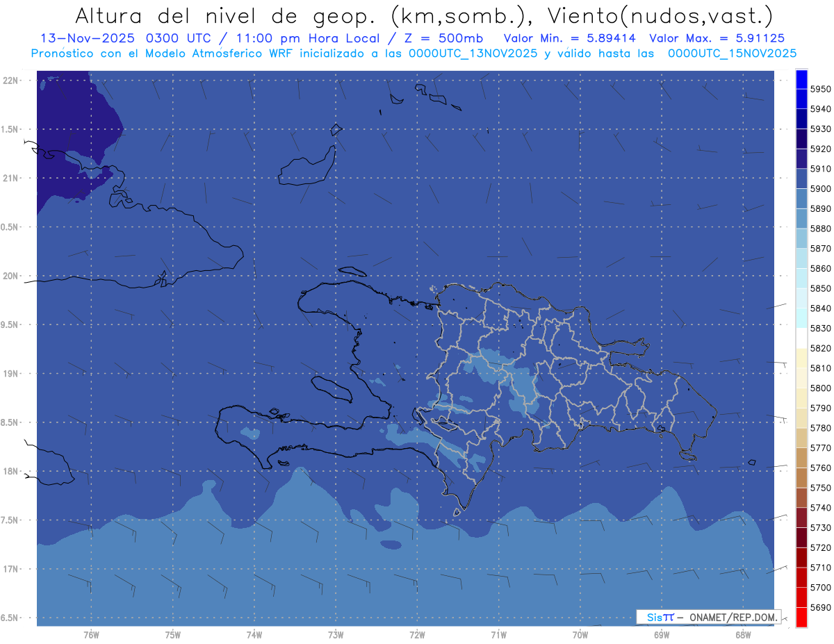
Task: Pick the legend swatch between 5900 and 5890
Action: pos(801,199)
